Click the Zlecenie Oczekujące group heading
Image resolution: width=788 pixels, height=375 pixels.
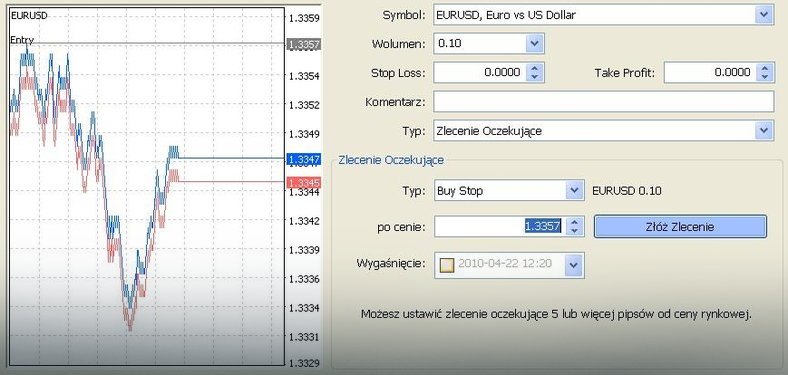pos(391,160)
